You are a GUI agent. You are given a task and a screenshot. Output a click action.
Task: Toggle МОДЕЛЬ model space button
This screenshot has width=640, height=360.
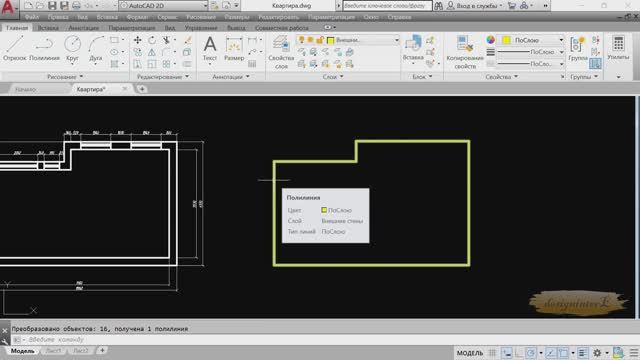(470, 353)
